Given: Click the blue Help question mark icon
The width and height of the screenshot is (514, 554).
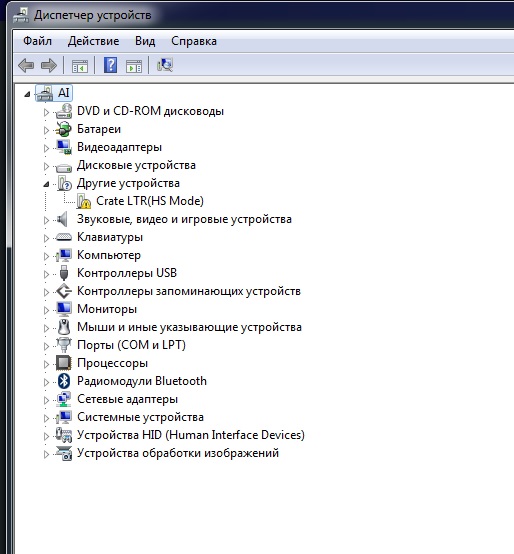Looking at the screenshot, I should click(x=111, y=65).
